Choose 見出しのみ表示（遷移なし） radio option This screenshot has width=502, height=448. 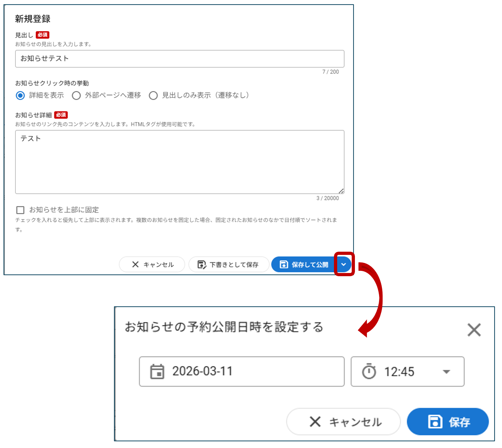point(153,95)
